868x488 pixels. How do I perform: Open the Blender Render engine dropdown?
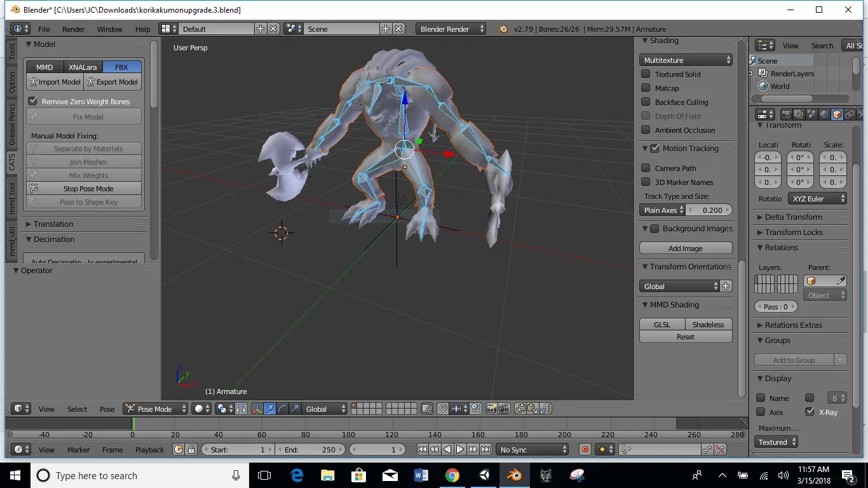[451, 29]
